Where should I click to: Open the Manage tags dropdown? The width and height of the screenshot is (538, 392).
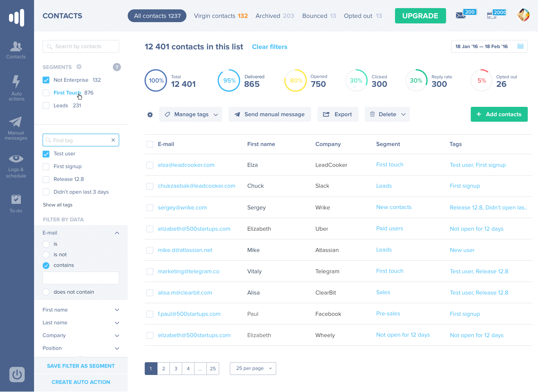point(190,115)
